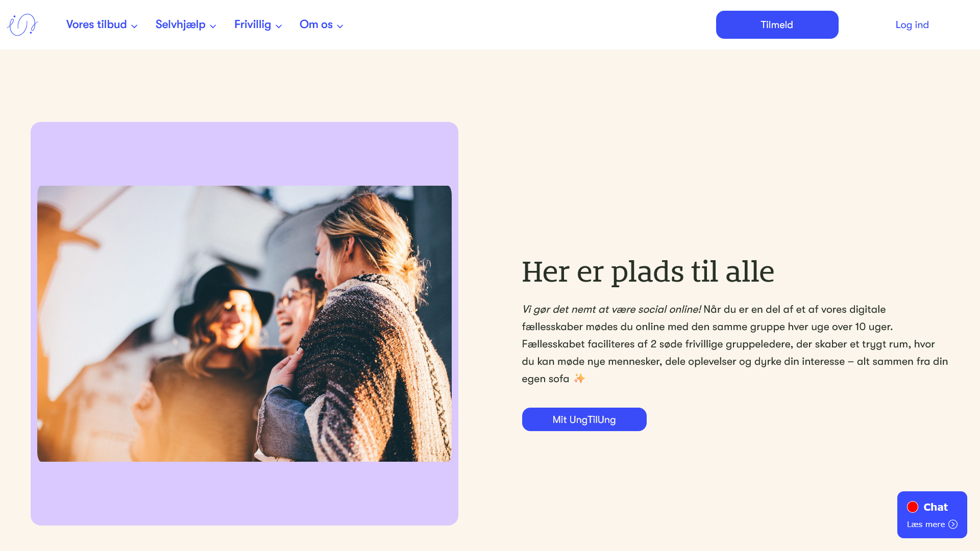Follow the Læs mere link
Image resolution: width=980 pixels, height=551 pixels.
[925, 524]
